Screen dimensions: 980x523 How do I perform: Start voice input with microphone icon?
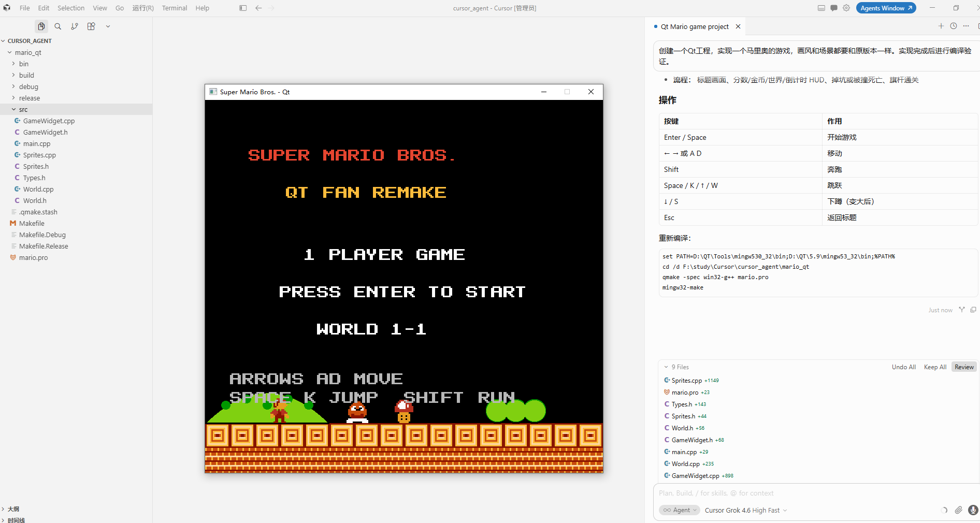973,510
